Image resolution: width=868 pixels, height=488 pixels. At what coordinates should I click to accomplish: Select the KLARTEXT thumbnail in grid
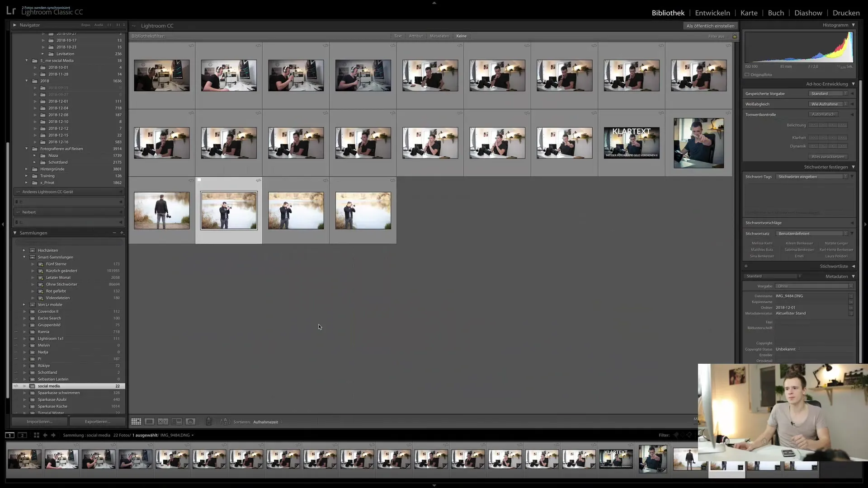632,143
